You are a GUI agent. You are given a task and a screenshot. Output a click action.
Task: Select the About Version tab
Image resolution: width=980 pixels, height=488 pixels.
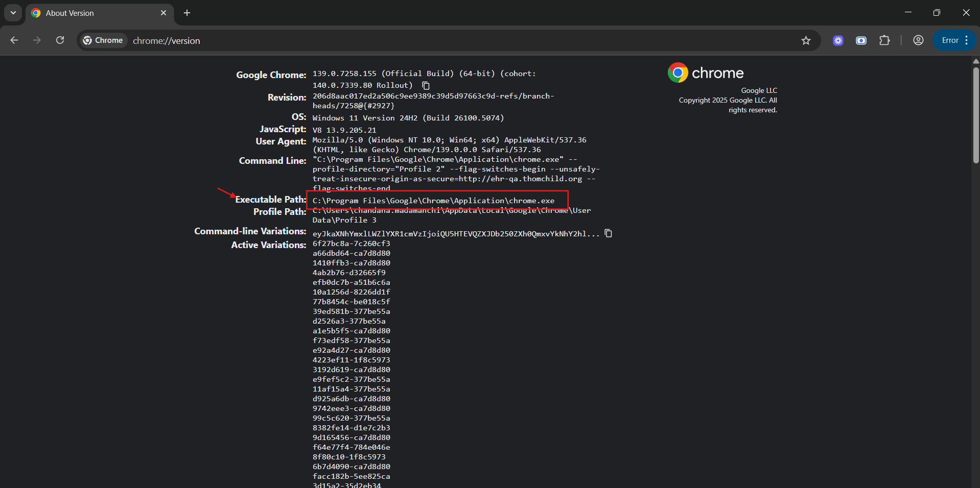[x=100, y=13]
